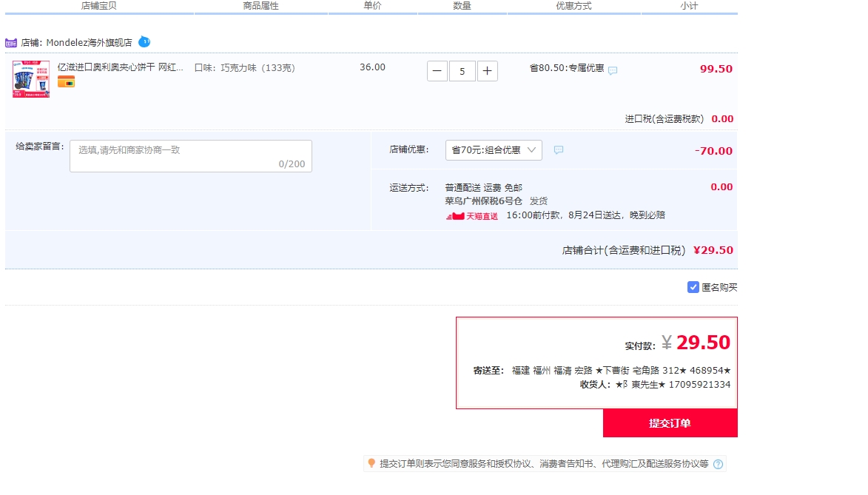
Task: Click the orange location pin icon beside agreement
Action: point(371,463)
